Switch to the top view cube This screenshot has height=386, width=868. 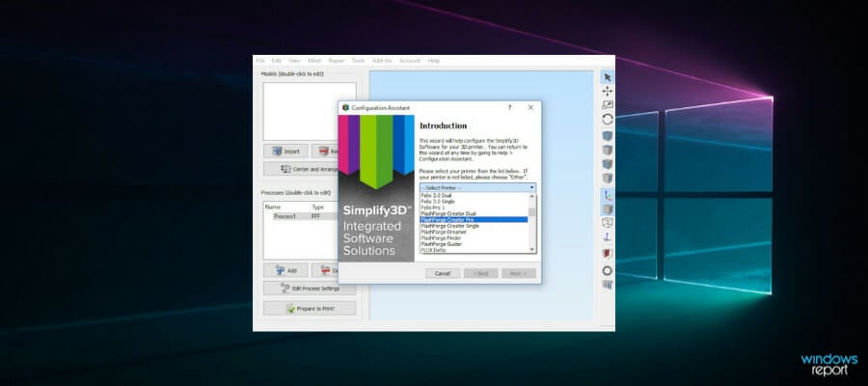608,151
